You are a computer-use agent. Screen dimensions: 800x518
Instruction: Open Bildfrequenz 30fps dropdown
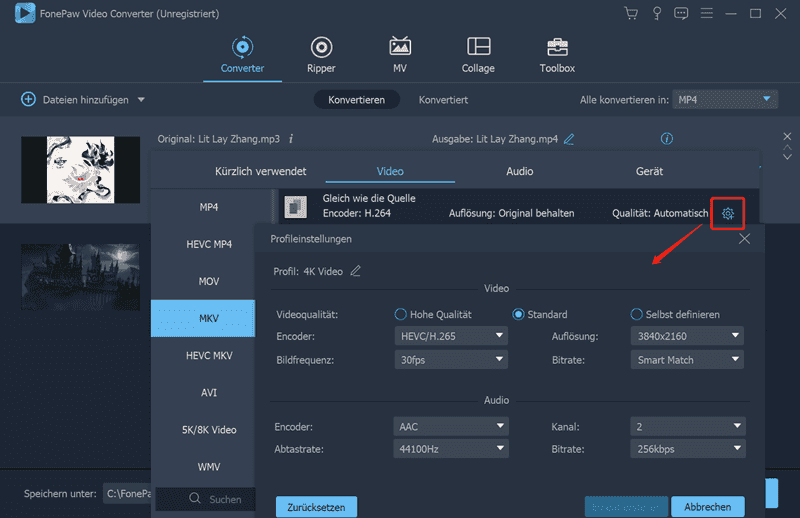[x=451, y=360]
